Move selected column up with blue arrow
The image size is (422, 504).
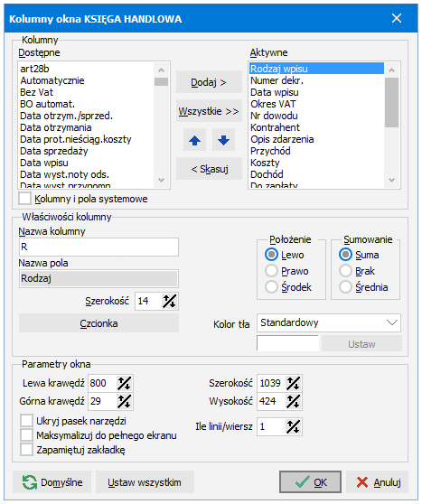tap(194, 140)
